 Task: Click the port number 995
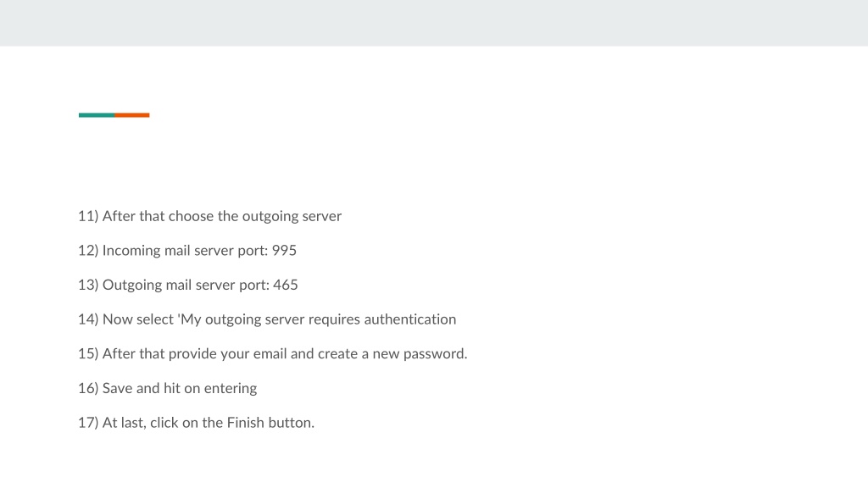284,251
